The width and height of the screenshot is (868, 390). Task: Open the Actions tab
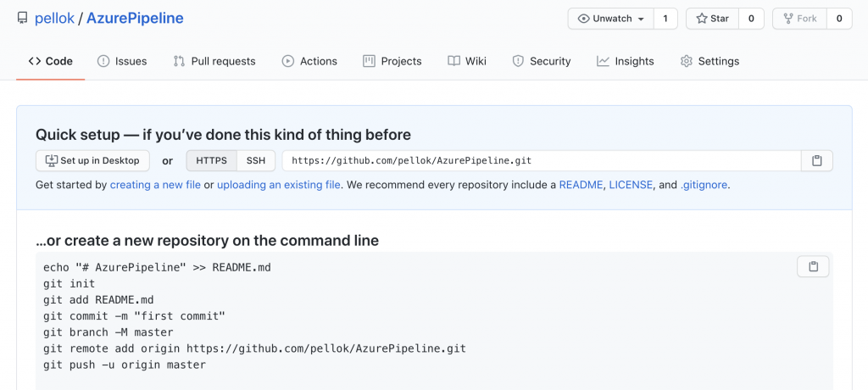point(309,61)
